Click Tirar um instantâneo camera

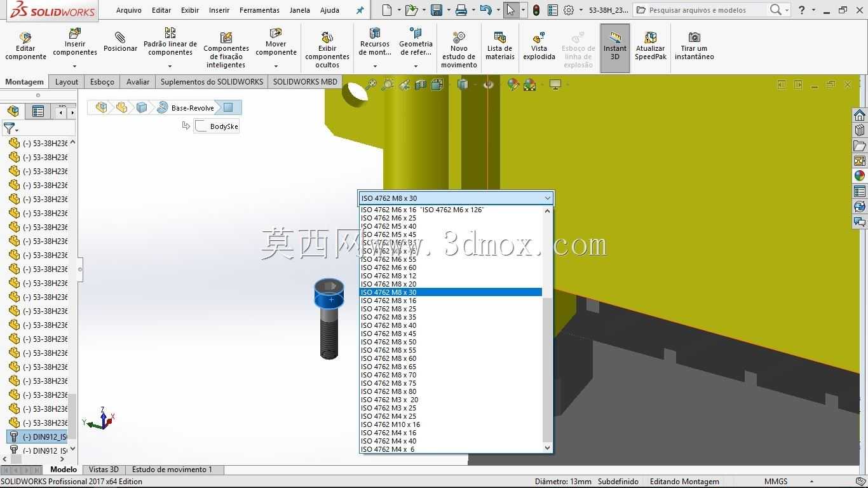point(694,46)
